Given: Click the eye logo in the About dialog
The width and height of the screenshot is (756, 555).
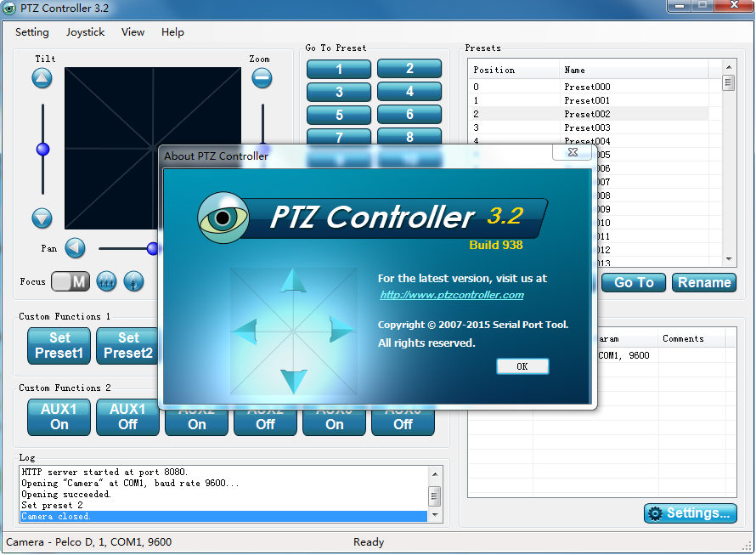Looking at the screenshot, I should click(x=223, y=218).
